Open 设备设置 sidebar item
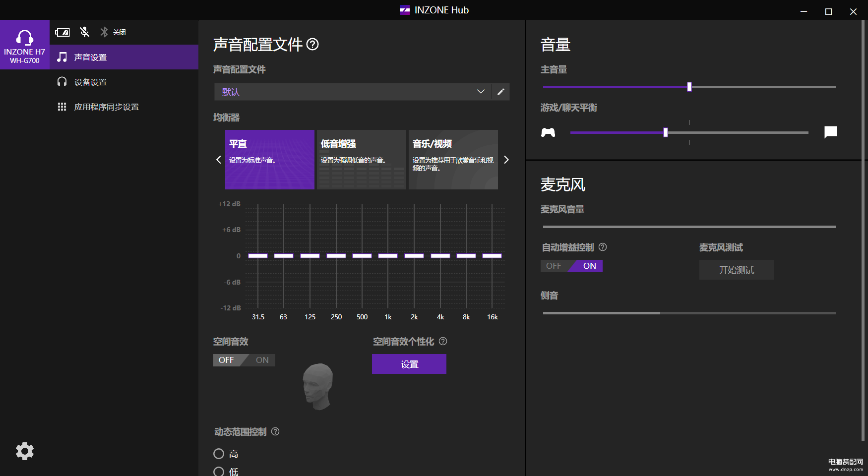The height and width of the screenshot is (476, 868). pyautogui.click(x=124, y=82)
